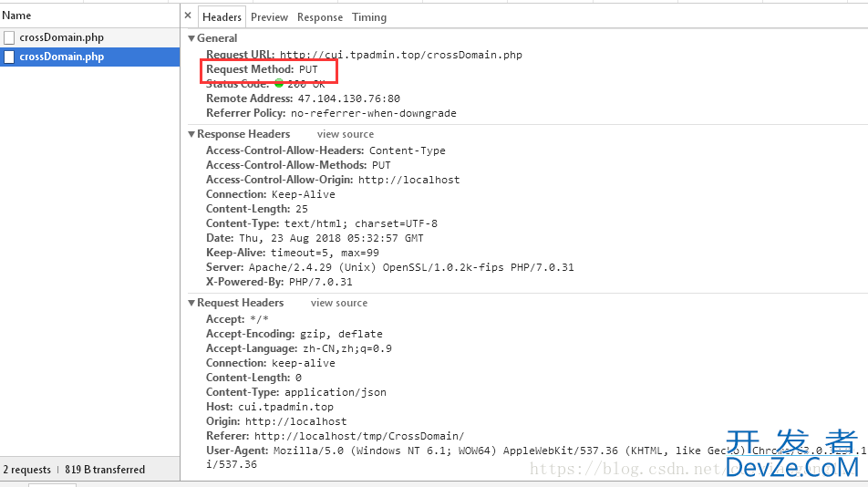
Task: Close the request details panel
Action: tap(188, 16)
